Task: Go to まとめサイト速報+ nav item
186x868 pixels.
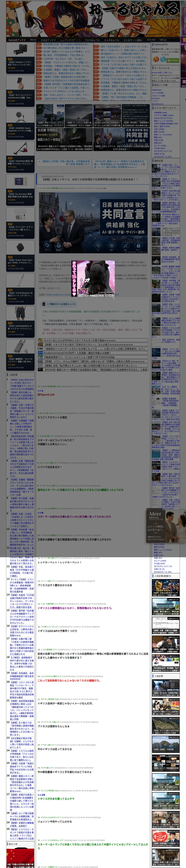Action: [133, 40]
